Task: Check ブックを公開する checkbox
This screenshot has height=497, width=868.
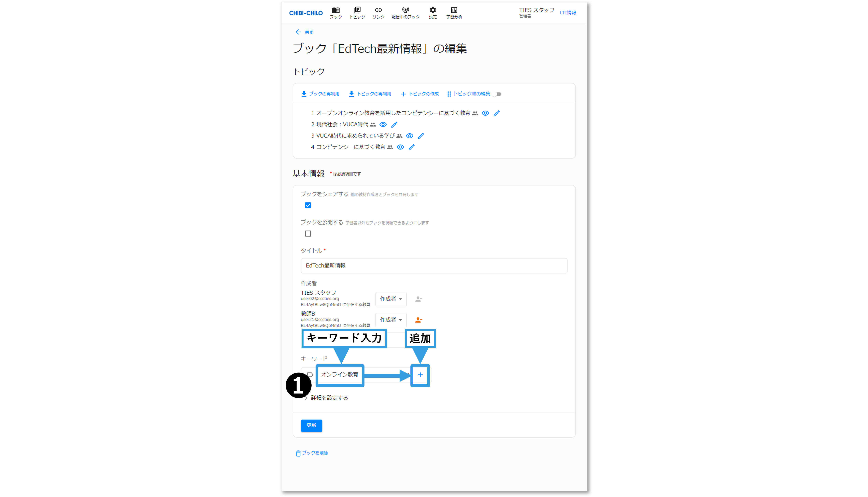Action: pos(308,234)
